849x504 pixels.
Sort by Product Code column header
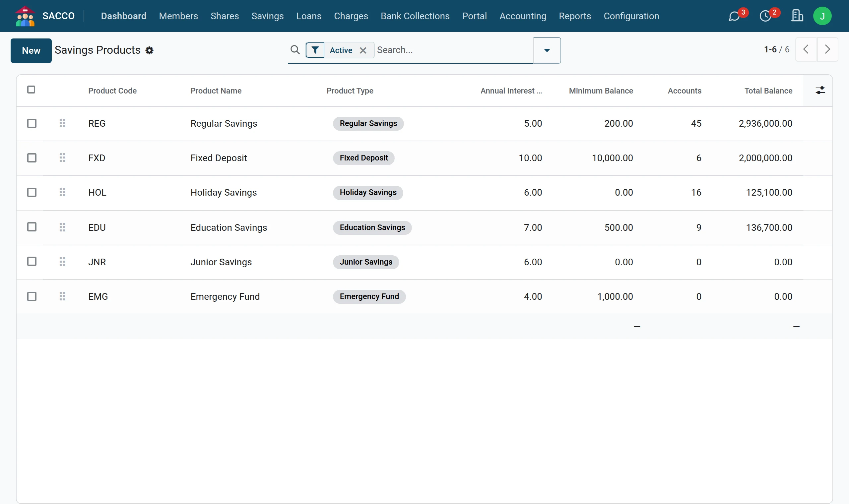(x=112, y=91)
